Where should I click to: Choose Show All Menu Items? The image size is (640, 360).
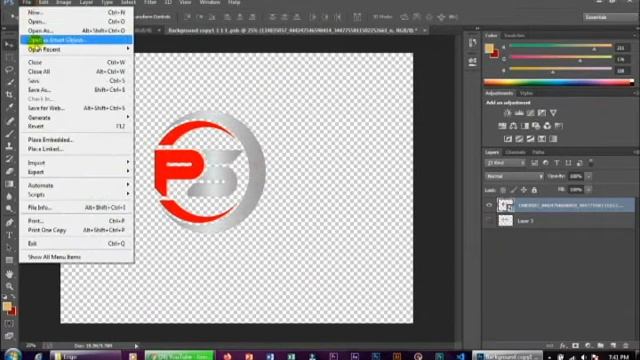[x=76, y=257]
